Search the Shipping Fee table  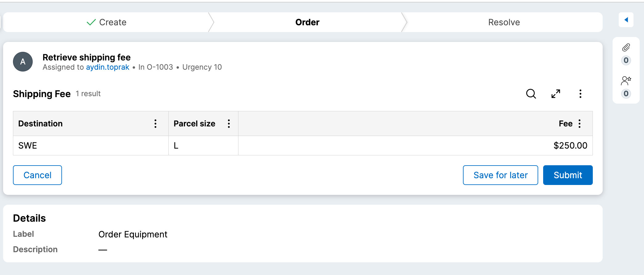(531, 94)
